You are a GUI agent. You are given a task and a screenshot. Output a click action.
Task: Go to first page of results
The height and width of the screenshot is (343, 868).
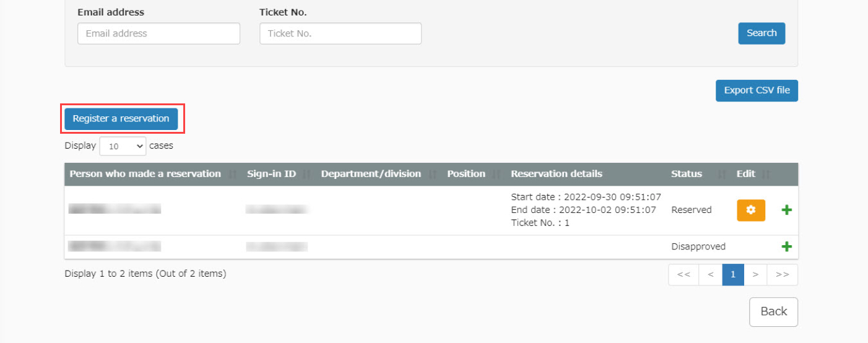click(684, 274)
